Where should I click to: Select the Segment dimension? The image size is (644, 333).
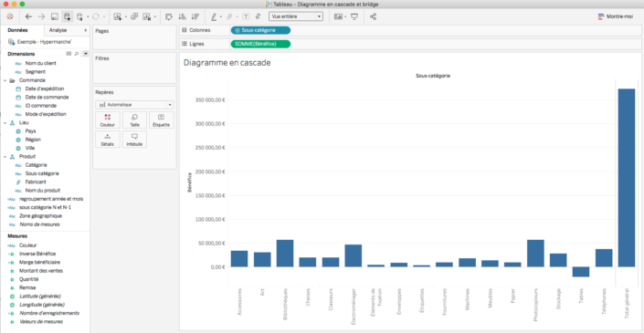coord(36,72)
